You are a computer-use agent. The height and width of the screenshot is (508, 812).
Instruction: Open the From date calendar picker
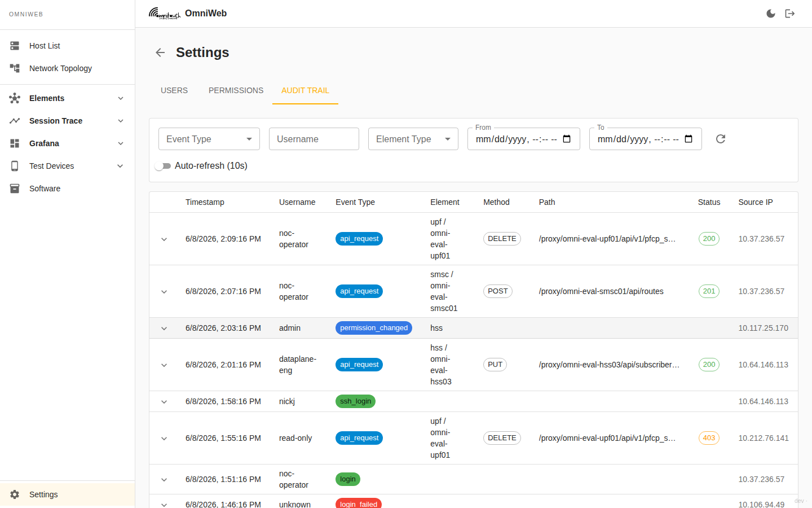point(567,139)
